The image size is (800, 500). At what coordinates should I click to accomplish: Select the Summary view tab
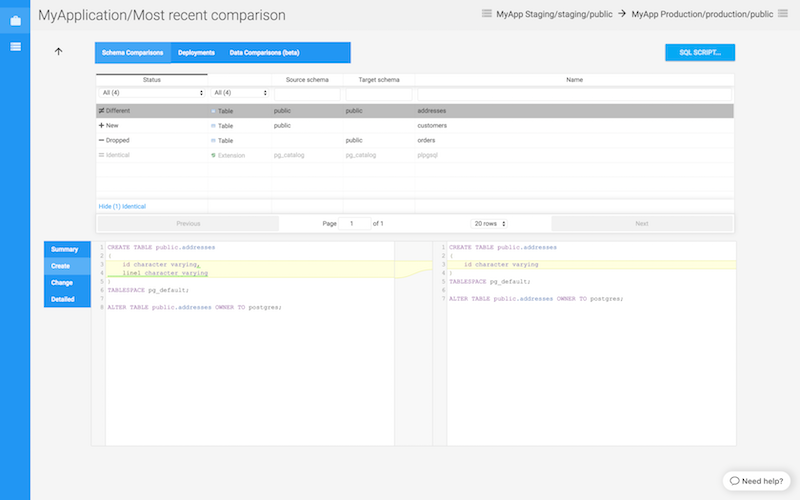coord(67,249)
